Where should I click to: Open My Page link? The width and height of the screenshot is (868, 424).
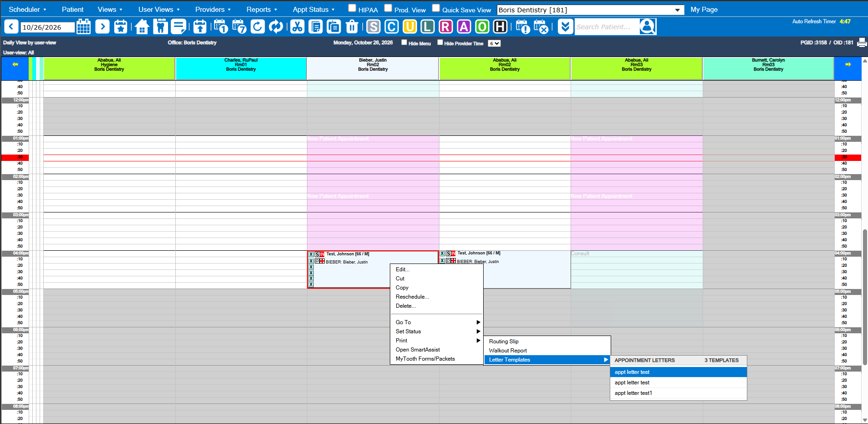click(704, 9)
